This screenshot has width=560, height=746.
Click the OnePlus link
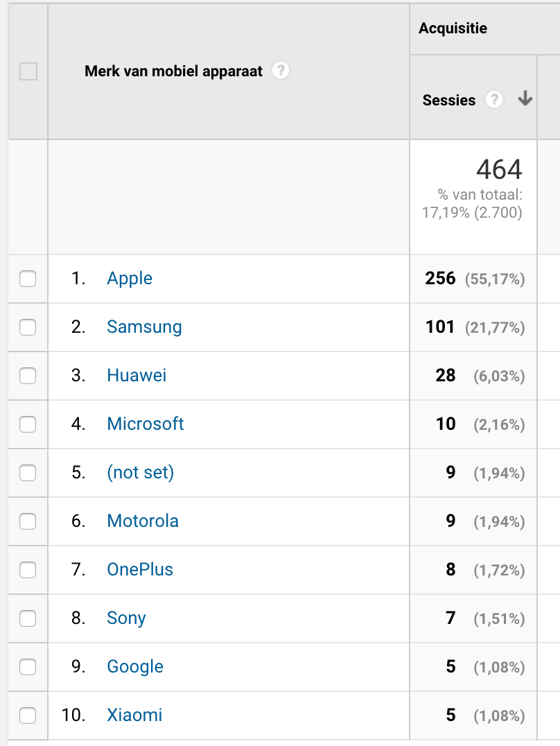tap(140, 570)
